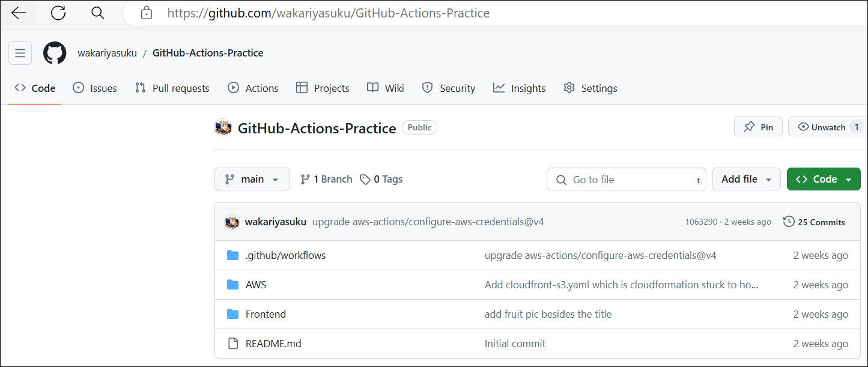This screenshot has width=868, height=367.
Task: Switch to the Code tab
Action: coord(34,88)
